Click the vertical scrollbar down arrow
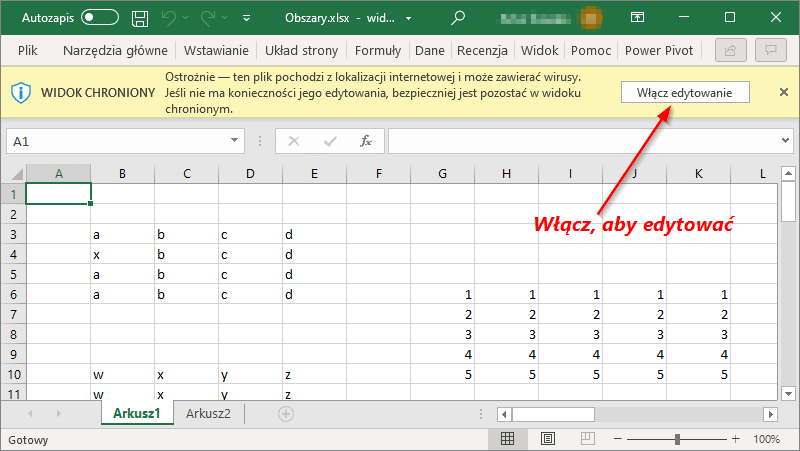 pos(788,393)
